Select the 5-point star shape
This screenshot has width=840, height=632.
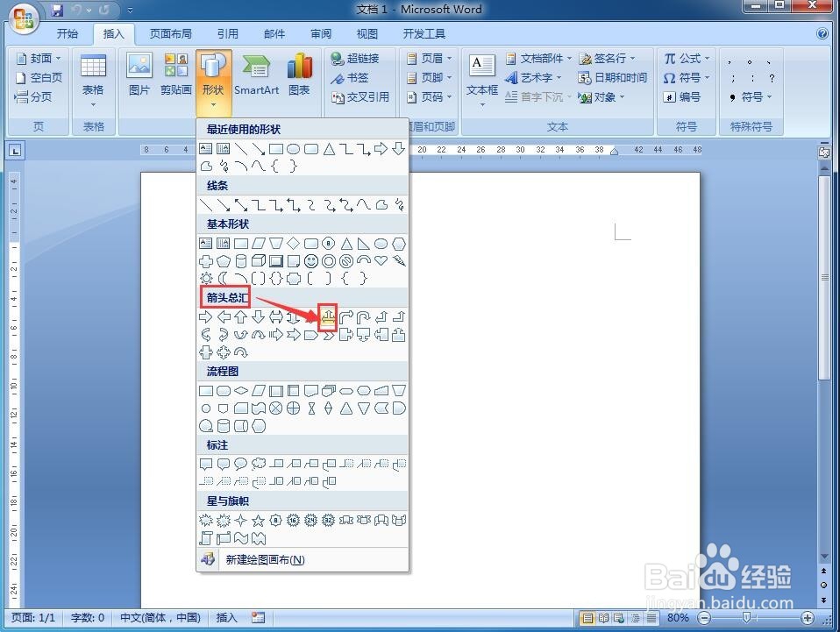coord(258,520)
